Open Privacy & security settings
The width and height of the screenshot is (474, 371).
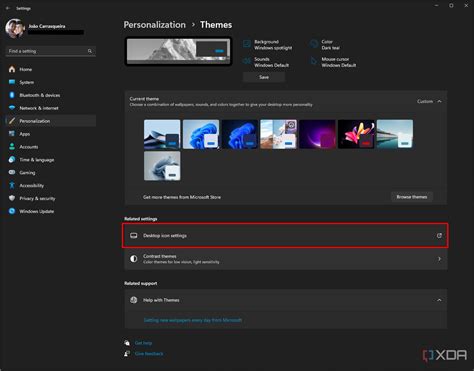(x=51, y=198)
